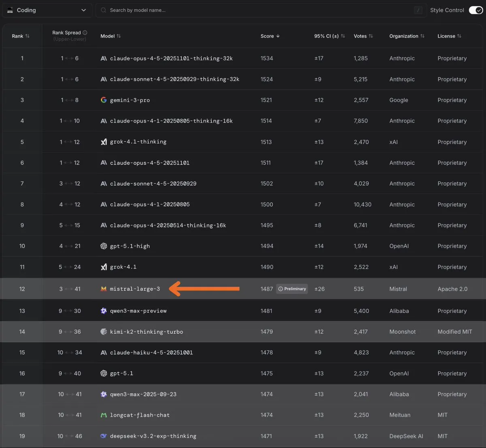Open the claude-opus-4-5-20251101-thinking-32k model link
486x448 pixels.
point(171,58)
